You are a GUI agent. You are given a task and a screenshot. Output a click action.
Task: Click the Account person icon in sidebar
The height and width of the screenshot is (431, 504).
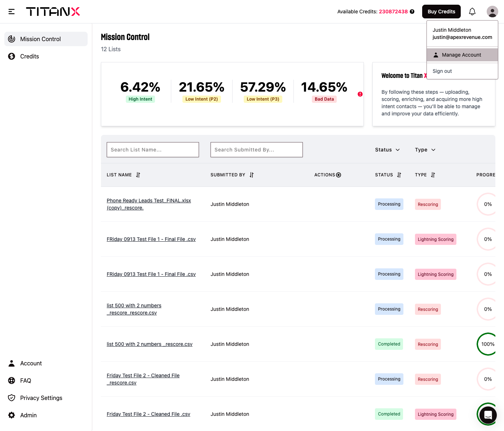(x=12, y=363)
